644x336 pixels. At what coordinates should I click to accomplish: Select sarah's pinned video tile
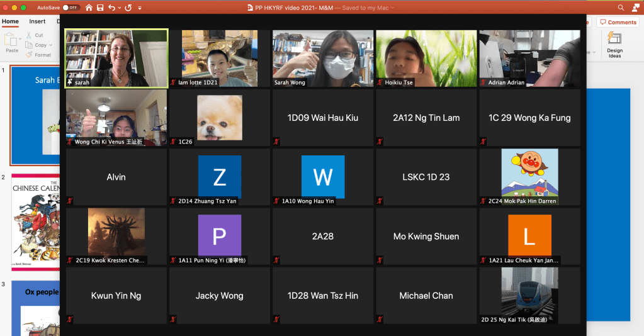pos(116,58)
